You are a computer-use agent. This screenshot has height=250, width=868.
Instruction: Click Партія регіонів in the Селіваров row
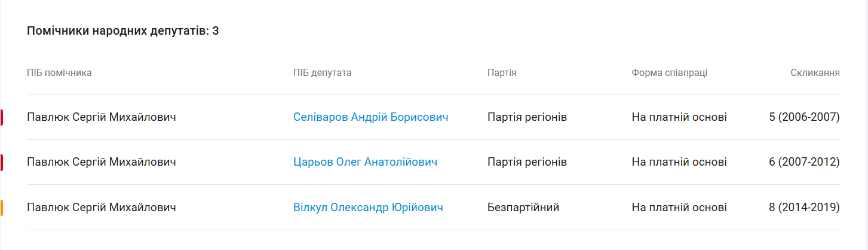pyautogui.click(x=527, y=117)
